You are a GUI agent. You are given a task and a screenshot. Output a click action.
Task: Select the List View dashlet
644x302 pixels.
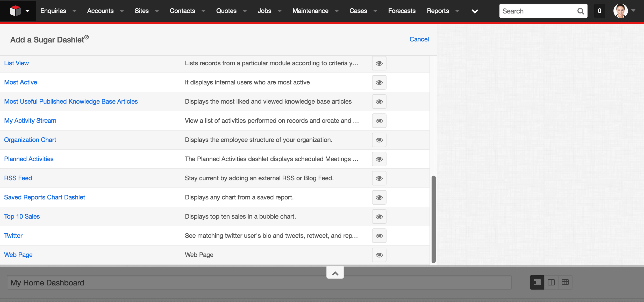coord(16,63)
